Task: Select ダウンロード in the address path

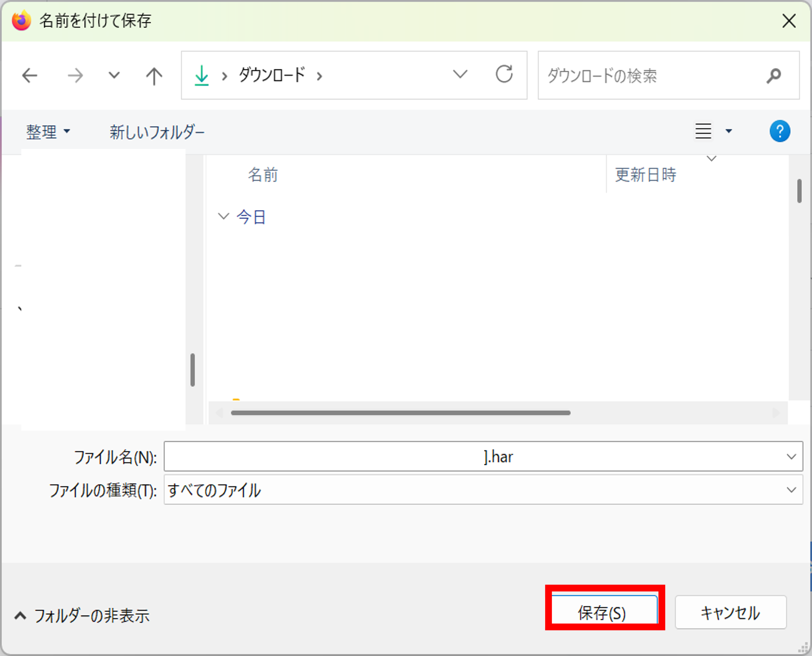Action: click(272, 75)
